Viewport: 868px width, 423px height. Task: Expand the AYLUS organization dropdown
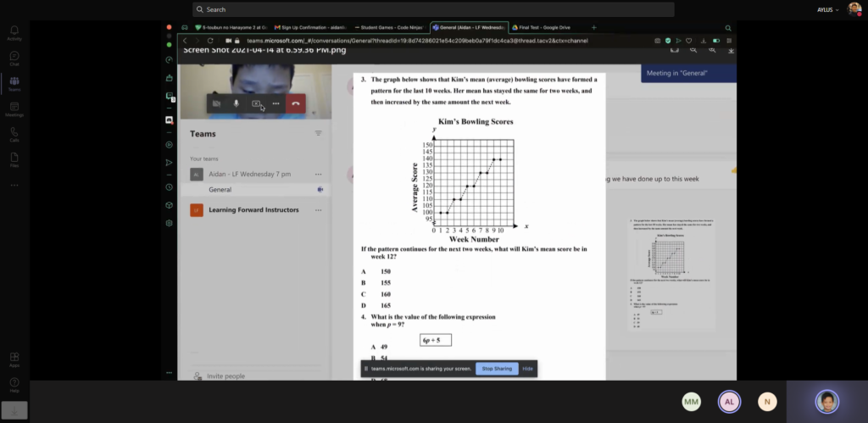coord(828,10)
